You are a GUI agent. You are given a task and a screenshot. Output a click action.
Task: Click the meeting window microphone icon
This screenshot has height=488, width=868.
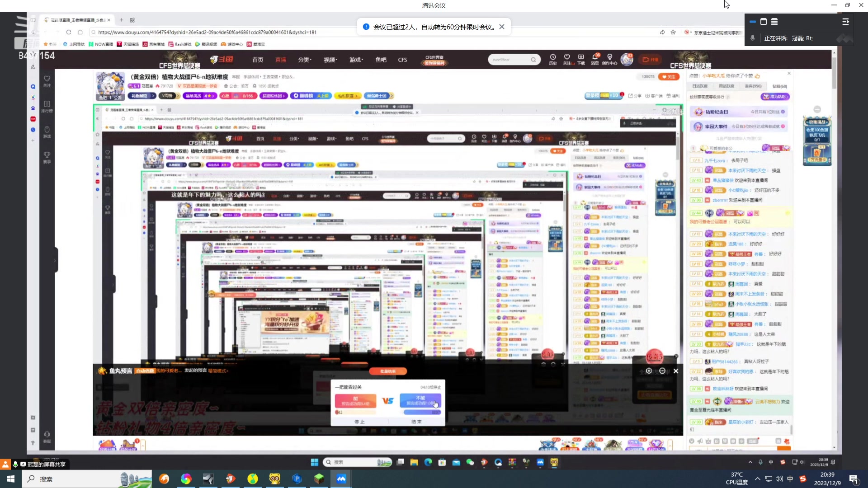coord(753,38)
